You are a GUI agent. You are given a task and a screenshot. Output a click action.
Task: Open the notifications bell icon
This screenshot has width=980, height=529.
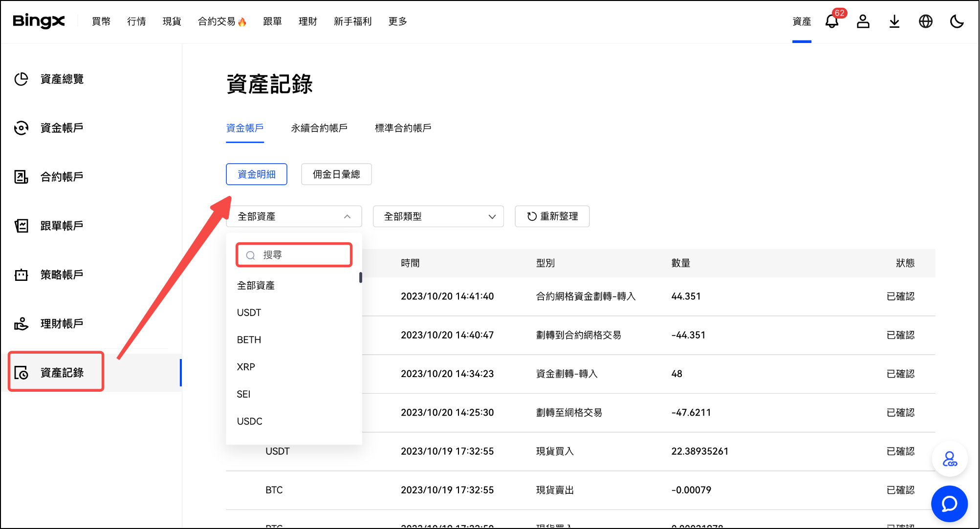pos(831,21)
